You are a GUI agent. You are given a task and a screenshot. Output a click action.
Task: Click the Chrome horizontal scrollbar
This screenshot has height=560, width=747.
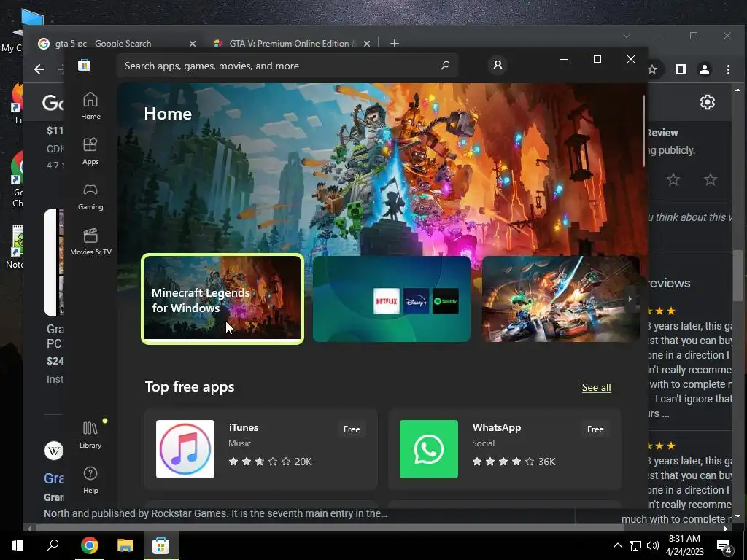click(x=330, y=528)
